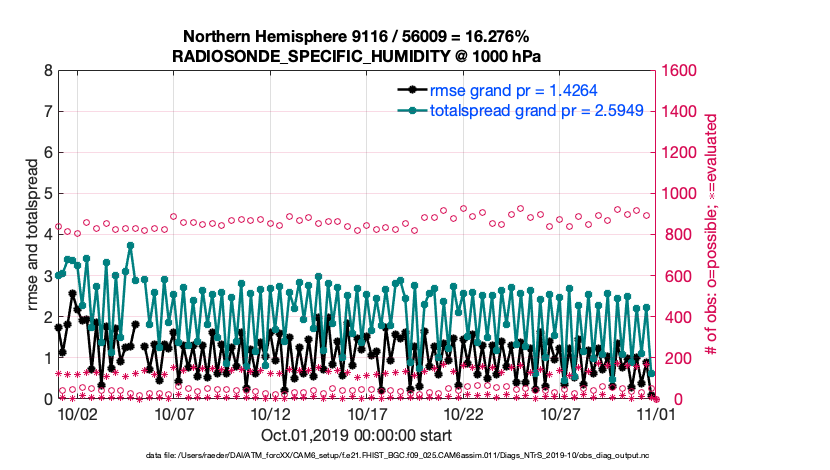Click the black rmse legend line marker
Viewport: 830px width, 470px height.
click(x=406, y=88)
